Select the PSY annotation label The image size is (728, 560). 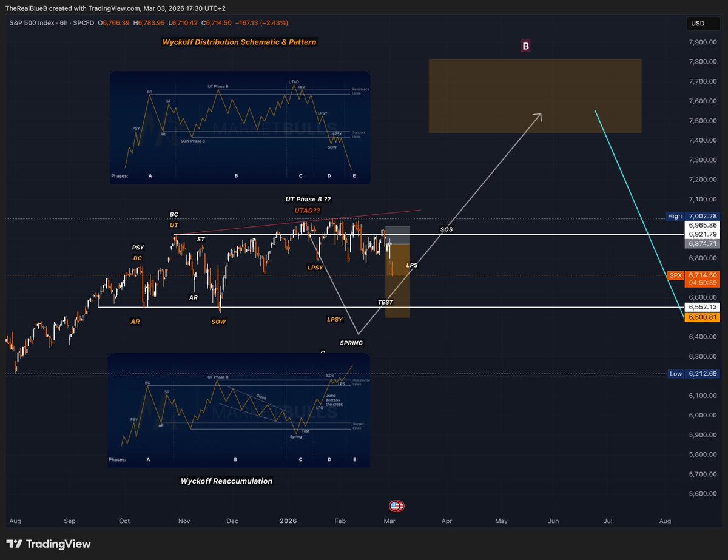tap(138, 248)
